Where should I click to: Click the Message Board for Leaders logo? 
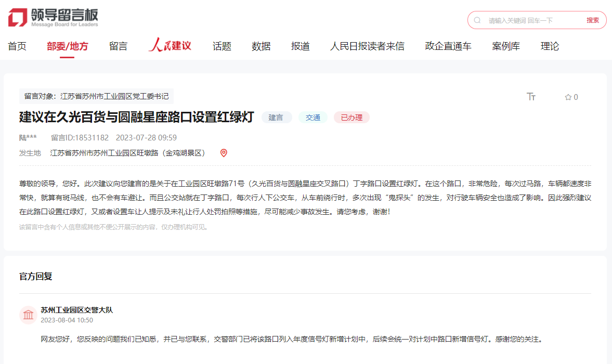53,18
